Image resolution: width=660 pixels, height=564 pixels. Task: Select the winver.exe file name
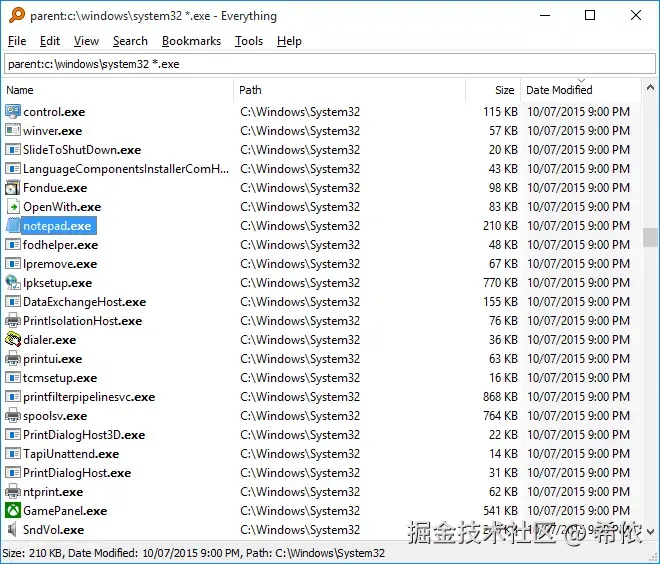point(53,131)
